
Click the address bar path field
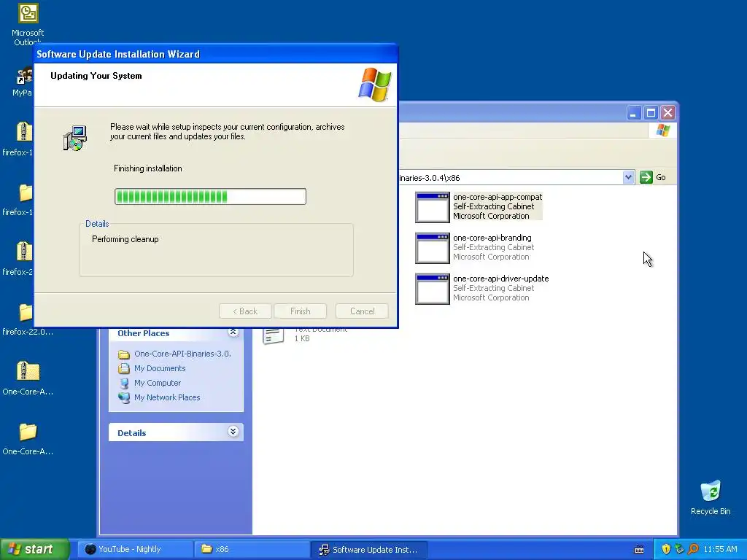pyautogui.click(x=510, y=178)
